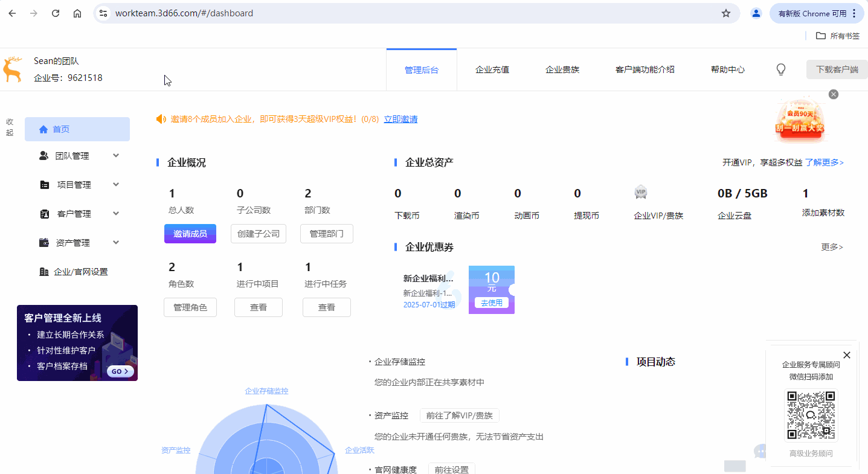Screen dimensions: 868x474
Task: Click the 企业活跃 radar chart label
Action: click(359, 450)
